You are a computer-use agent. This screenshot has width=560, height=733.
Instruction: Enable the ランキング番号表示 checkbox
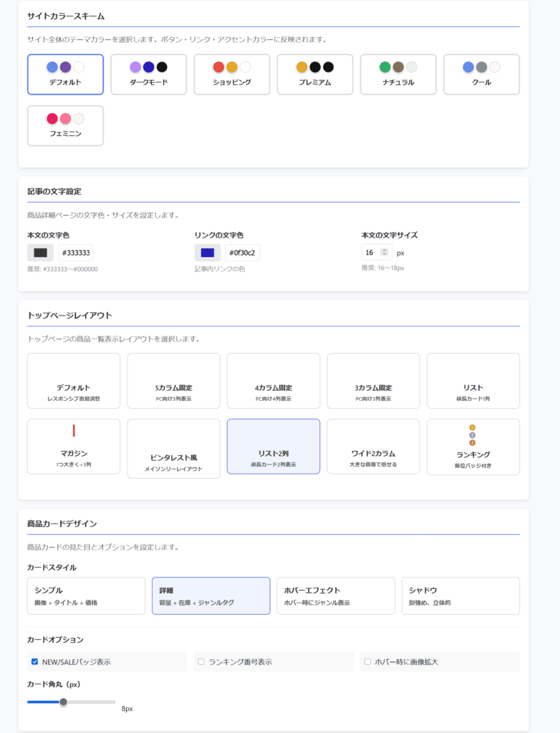point(201,662)
